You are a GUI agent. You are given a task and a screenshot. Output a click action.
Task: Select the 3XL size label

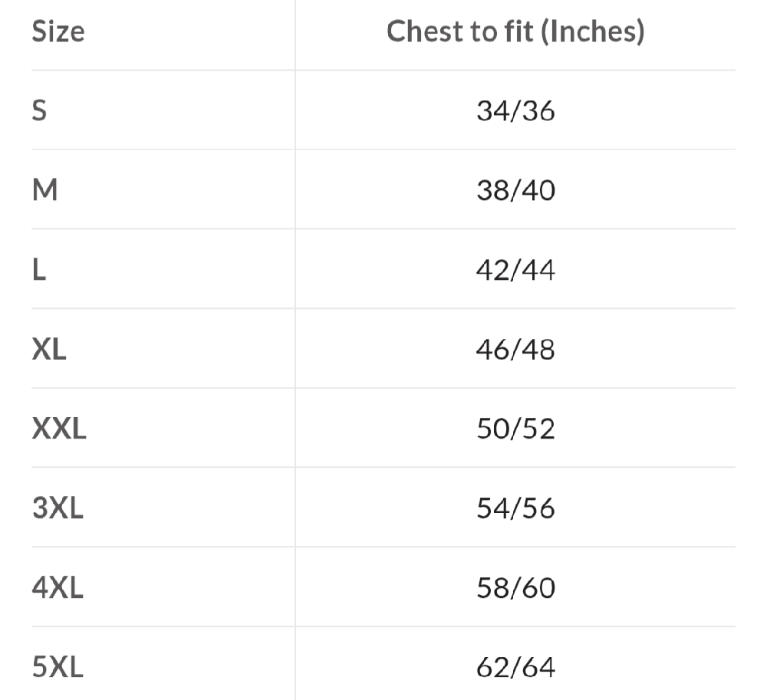tap(58, 508)
